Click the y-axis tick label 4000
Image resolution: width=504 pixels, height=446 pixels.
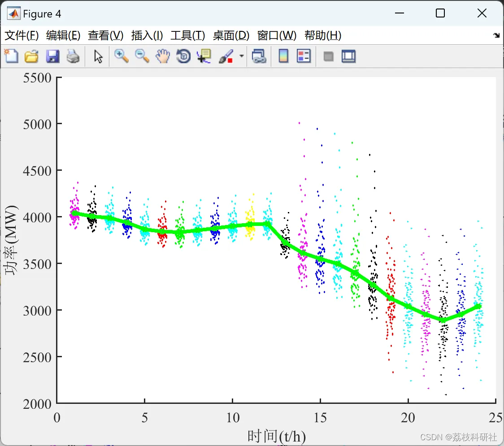pos(37,217)
